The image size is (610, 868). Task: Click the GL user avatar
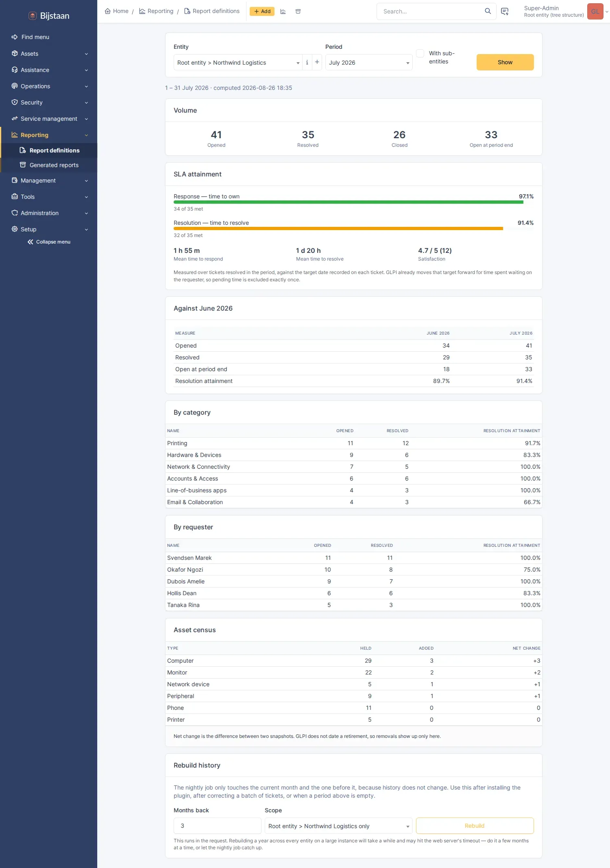[x=595, y=11]
